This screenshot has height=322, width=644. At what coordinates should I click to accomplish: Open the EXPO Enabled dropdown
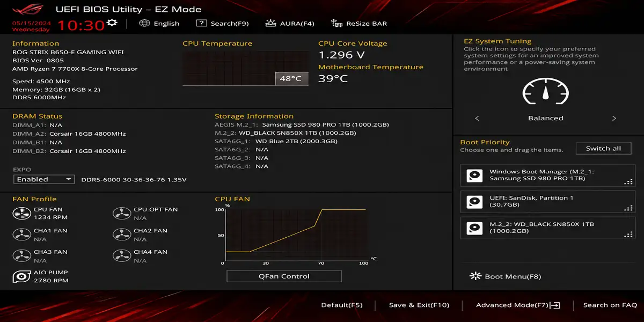pos(44,179)
